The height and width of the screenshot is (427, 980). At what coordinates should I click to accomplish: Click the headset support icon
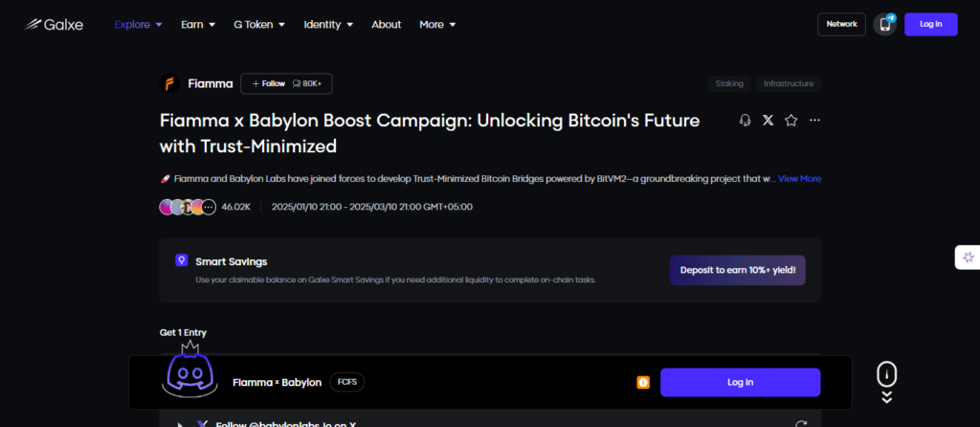(745, 121)
